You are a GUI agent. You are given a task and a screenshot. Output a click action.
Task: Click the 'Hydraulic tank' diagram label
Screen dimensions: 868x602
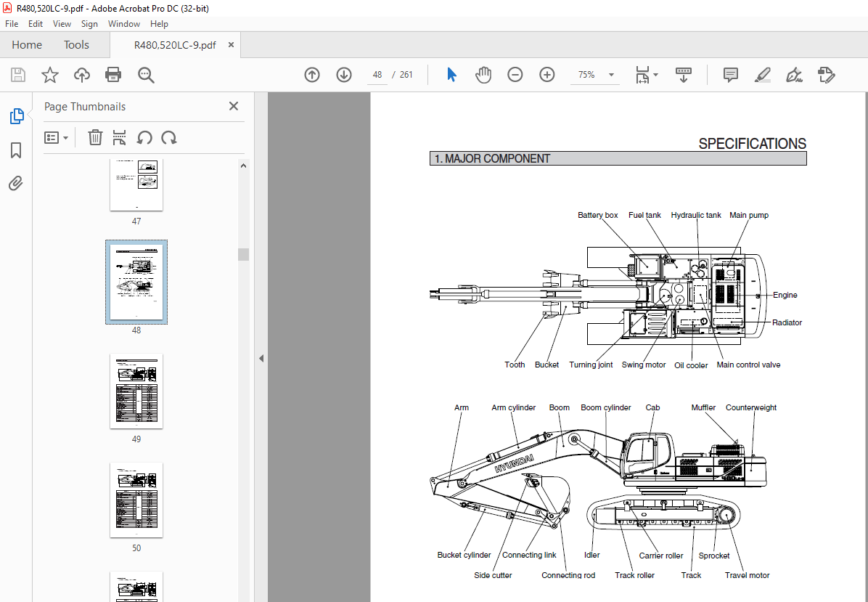696,215
